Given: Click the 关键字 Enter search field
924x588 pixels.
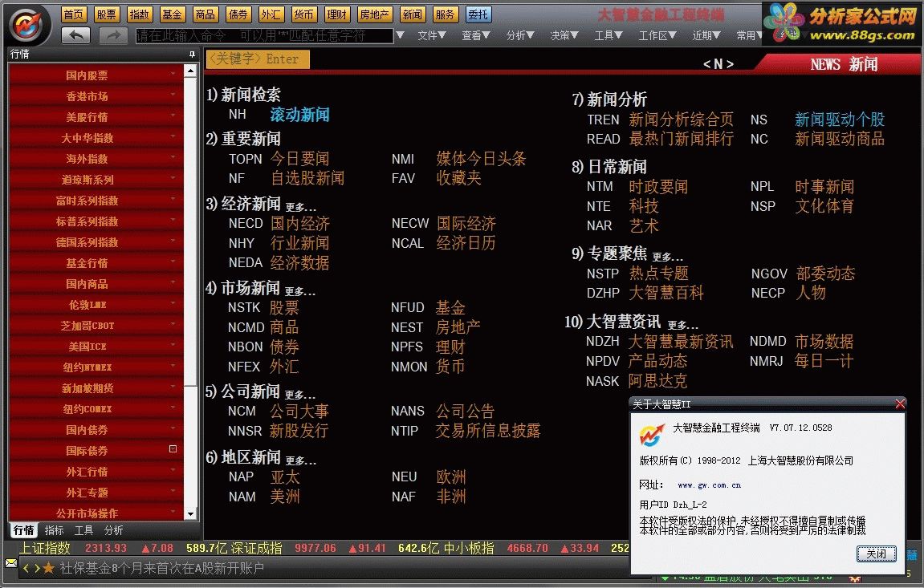Looking at the screenshot, I should pyautogui.click(x=258, y=59).
